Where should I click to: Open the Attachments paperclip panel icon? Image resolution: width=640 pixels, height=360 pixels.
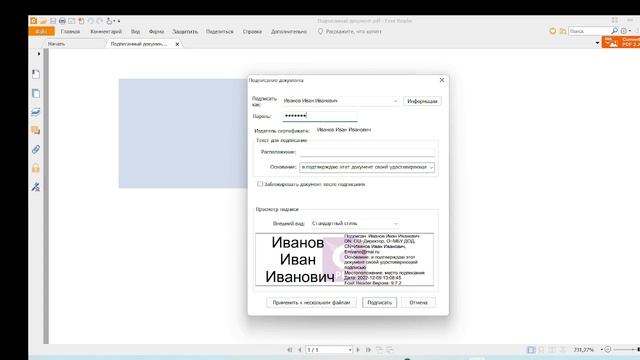click(36, 149)
